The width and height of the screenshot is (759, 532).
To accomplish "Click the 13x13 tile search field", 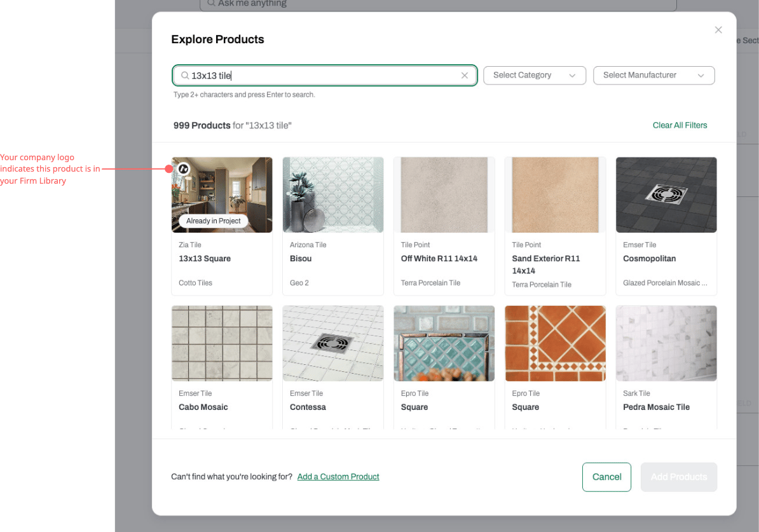I will click(325, 76).
